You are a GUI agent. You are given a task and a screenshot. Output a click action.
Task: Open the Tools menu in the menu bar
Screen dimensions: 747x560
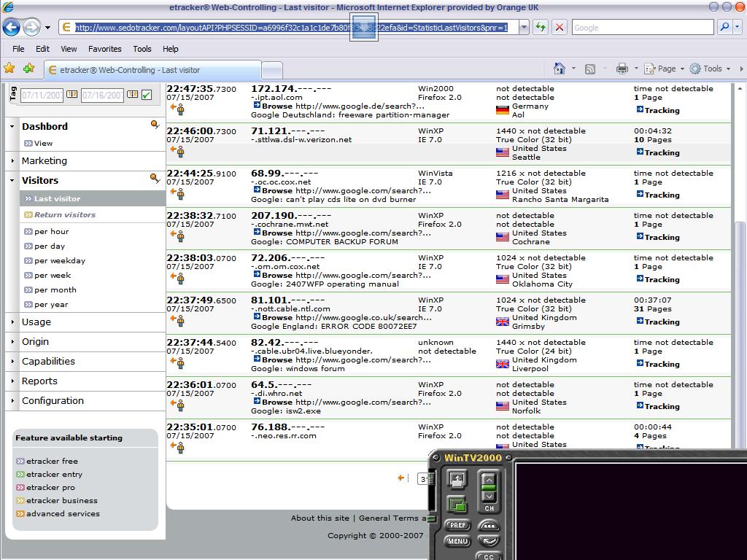[x=142, y=49]
